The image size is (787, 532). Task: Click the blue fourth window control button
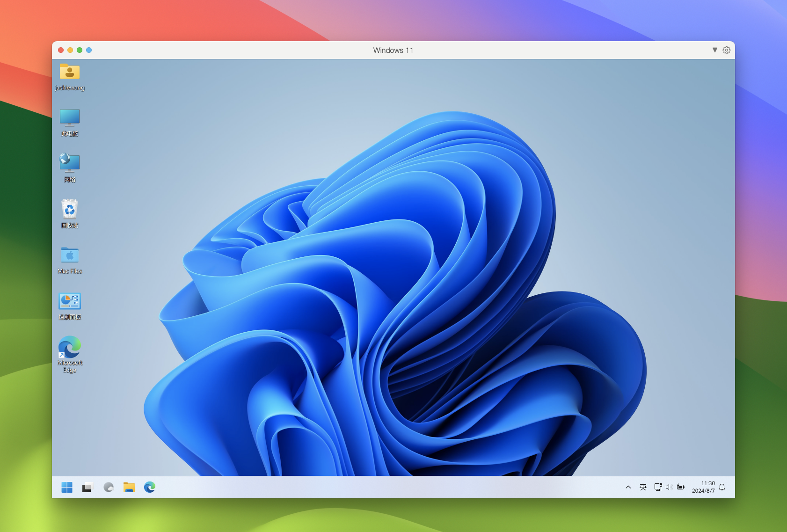pos(89,50)
